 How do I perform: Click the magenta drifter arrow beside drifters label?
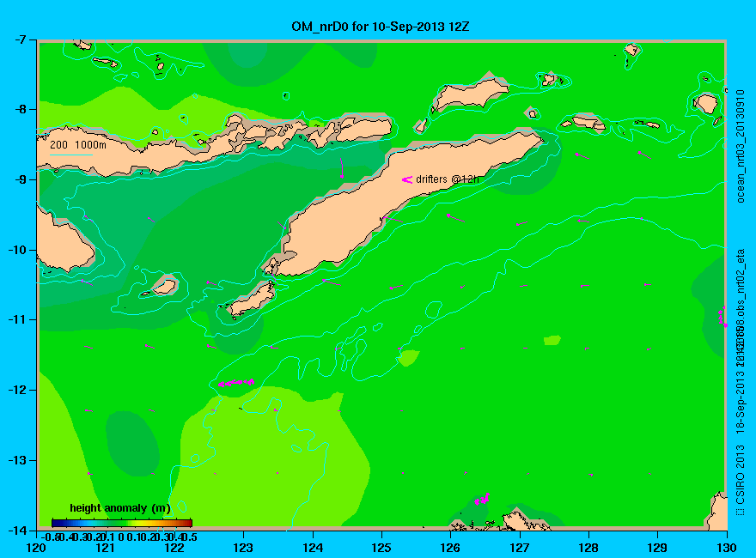click(407, 179)
